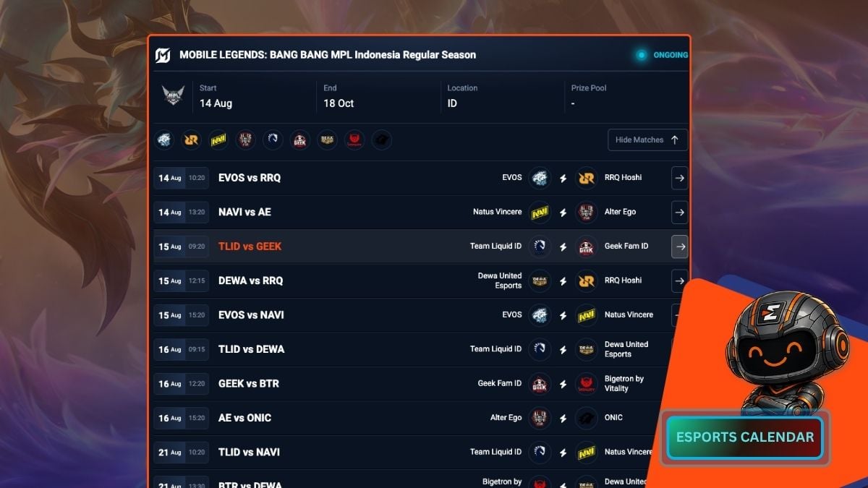Click 'Team Liquid ID' name in TLID vs GEEK row
Viewport: 868px width, 488px height.
pos(495,247)
